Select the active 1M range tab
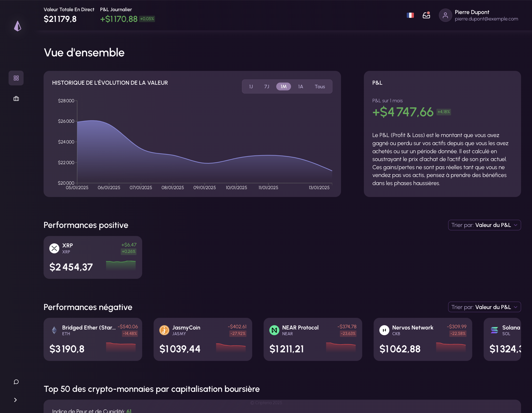Screen dimensions: 532x413 point(283,87)
